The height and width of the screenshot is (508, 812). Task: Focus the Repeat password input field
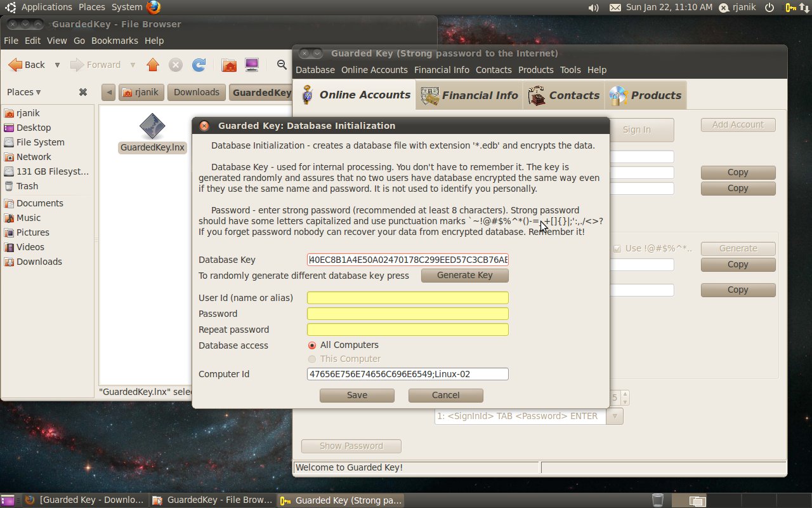click(x=408, y=330)
